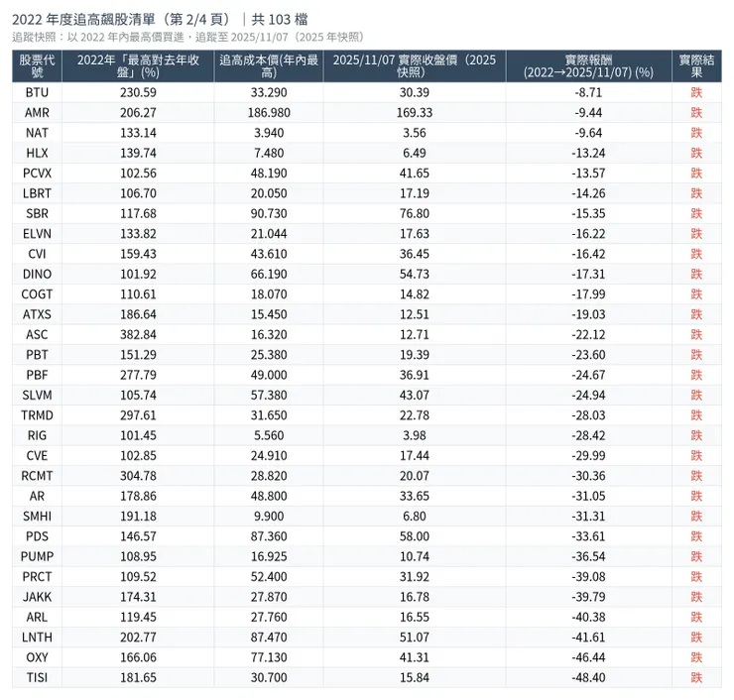Click the -33.61 return for PDS
The image size is (734, 700).
click(588, 536)
